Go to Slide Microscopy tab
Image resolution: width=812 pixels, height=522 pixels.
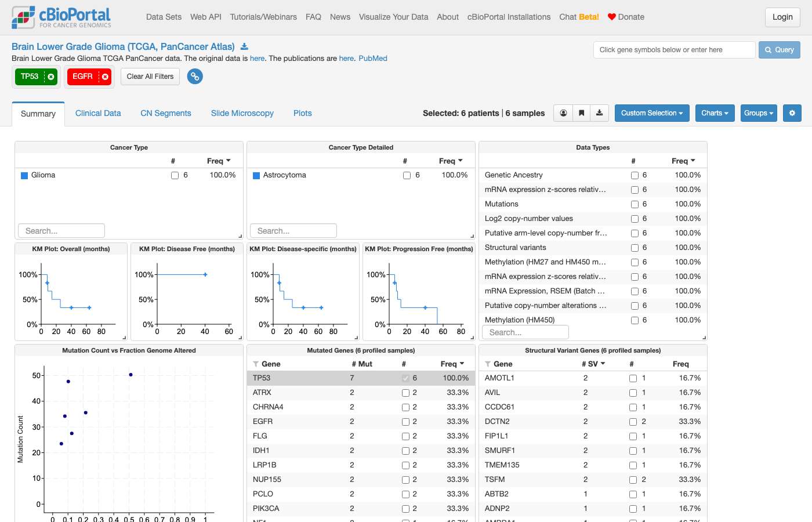(242, 113)
